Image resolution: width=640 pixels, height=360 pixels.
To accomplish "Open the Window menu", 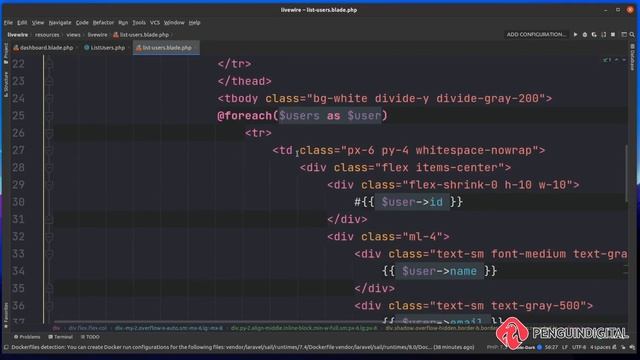I will click(174, 22).
